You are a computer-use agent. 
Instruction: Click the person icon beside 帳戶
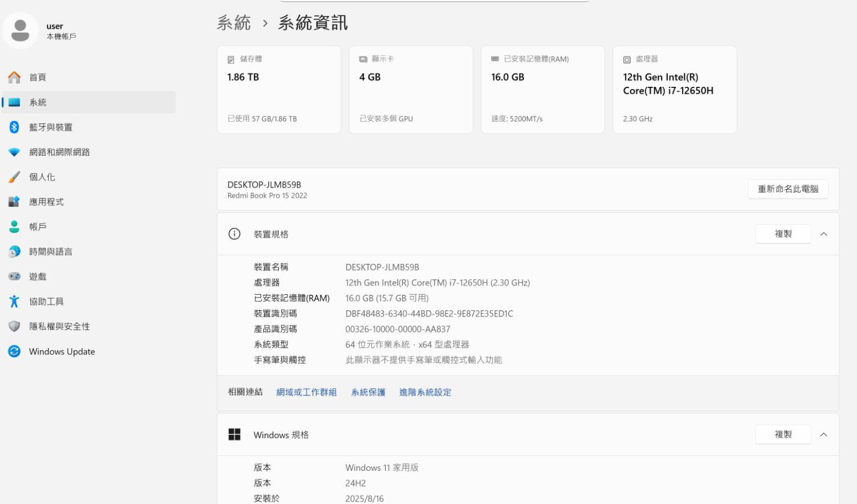tap(14, 226)
